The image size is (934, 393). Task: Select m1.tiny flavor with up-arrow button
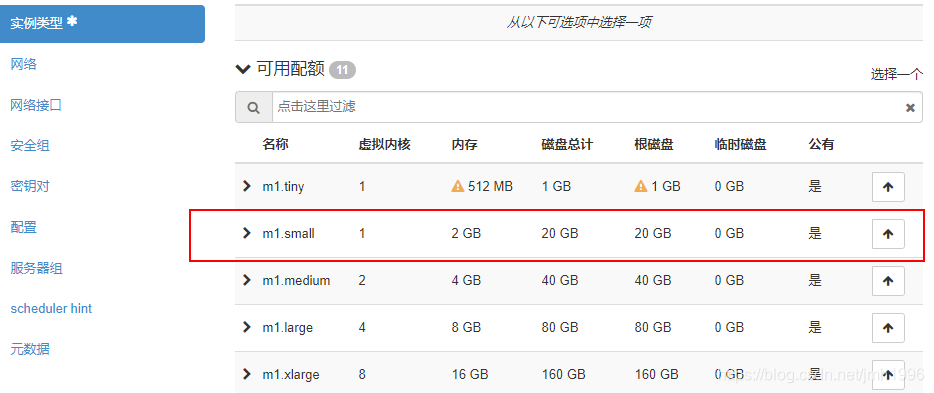pyautogui.click(x=888, y=187)
